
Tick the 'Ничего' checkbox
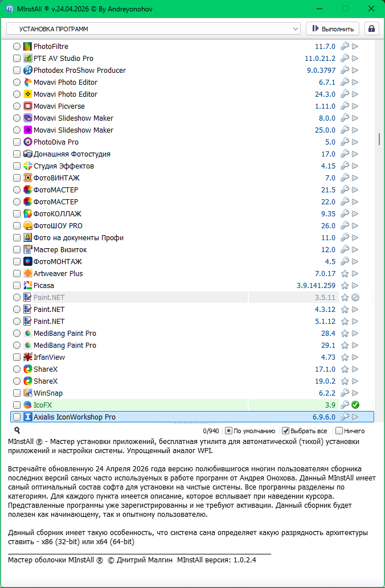tap(339, 431)
